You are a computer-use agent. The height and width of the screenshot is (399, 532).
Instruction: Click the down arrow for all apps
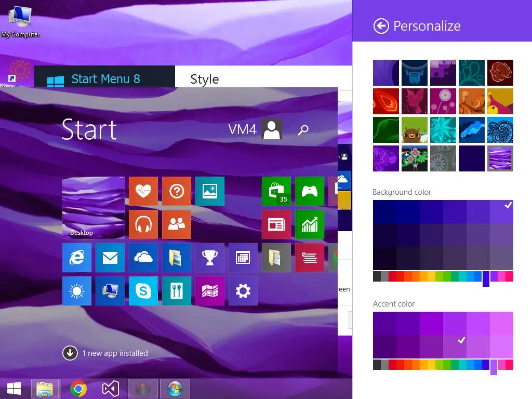coord(70,353)
